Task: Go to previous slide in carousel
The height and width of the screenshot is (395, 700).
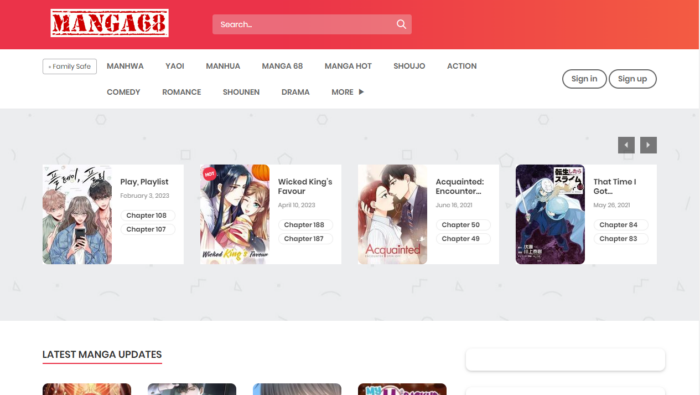Action: 626,145
